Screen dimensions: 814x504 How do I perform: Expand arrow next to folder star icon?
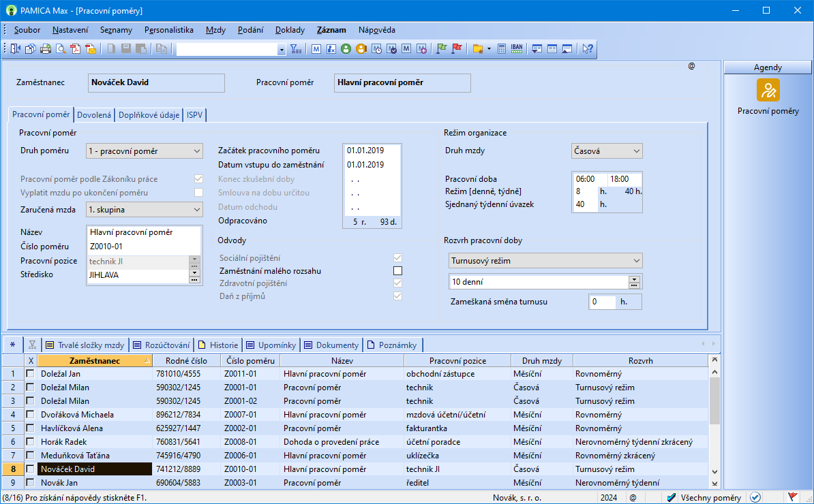pos(489,49)
